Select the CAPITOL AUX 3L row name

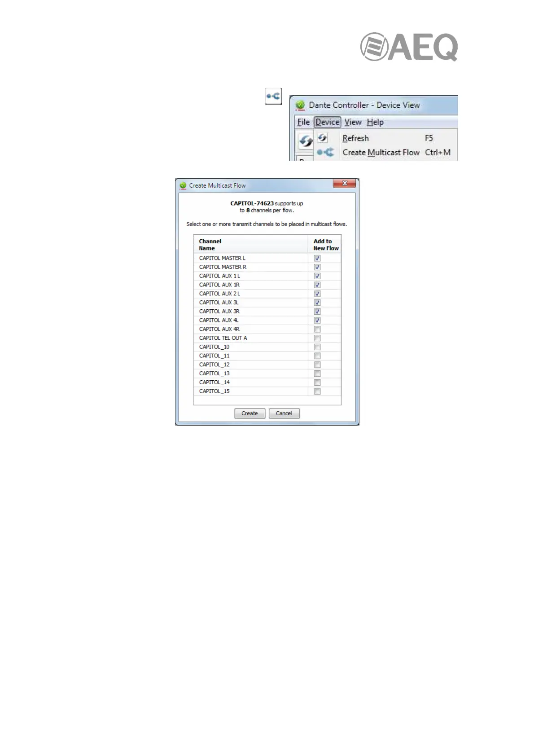click(219, 303)
